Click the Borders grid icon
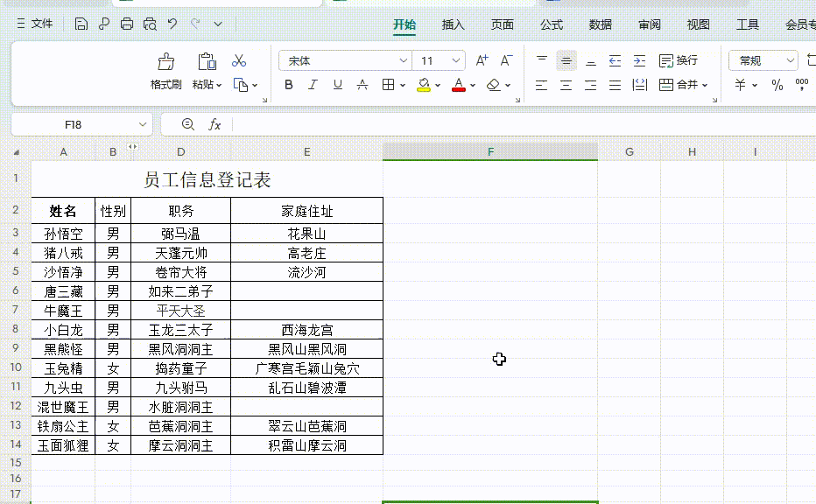816x504 pixels. point(388,85)
